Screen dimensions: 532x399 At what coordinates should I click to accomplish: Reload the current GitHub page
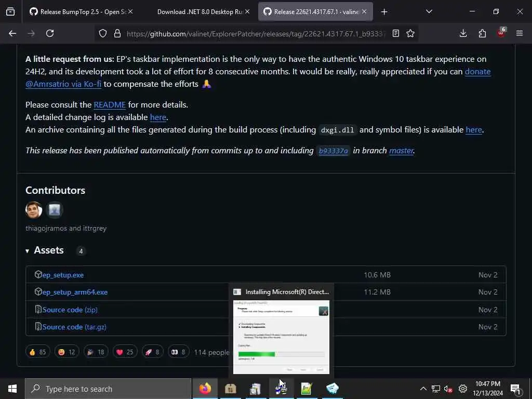click(x=50, y=33)
